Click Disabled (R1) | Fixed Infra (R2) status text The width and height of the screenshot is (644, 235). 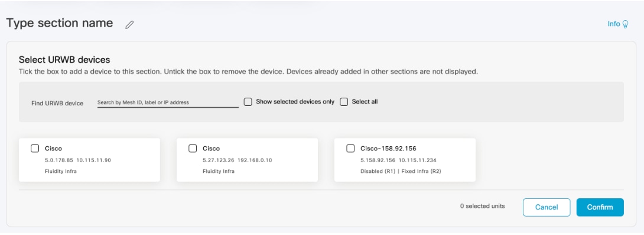(x=401, y=171)
